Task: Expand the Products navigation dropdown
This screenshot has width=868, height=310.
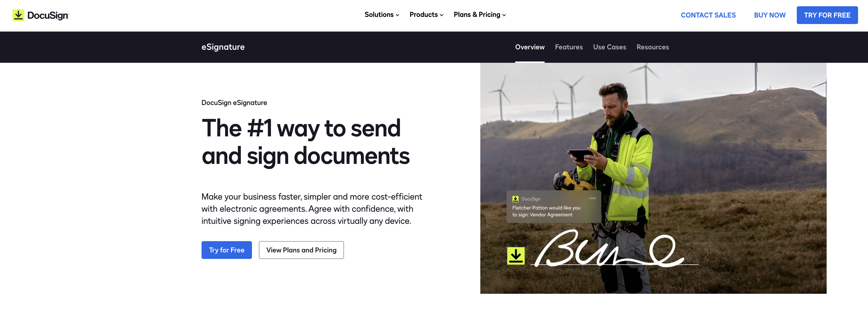Action: [426, 15]
